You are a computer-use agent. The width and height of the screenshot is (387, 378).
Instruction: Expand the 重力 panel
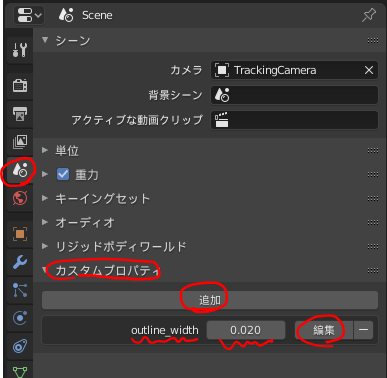[45, 174]
